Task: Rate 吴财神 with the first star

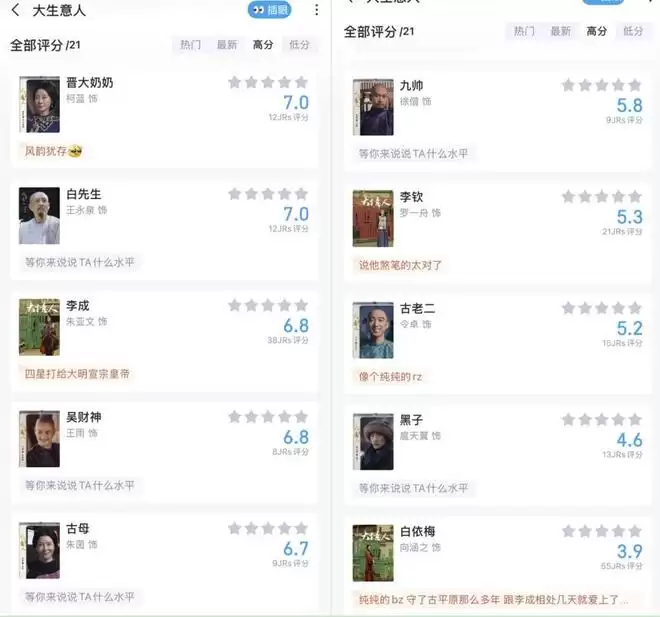Action: [234, 417]
